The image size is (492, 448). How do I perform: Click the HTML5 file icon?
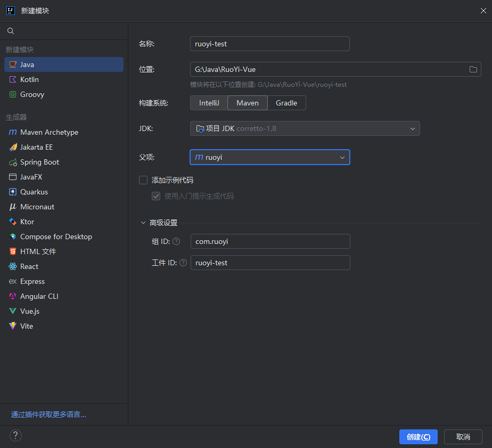(13, 251)
